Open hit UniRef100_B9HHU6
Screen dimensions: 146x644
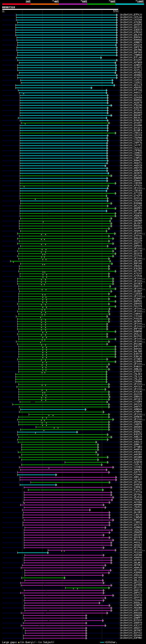click(131, 40)
